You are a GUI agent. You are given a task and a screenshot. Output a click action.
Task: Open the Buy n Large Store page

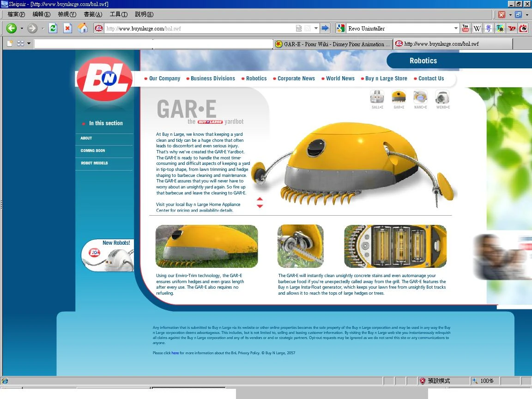pyautogui.click(x=386, y=79)
